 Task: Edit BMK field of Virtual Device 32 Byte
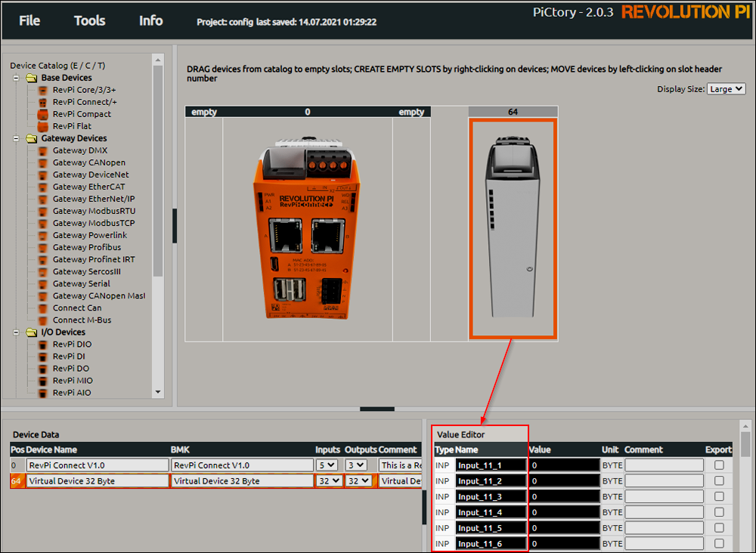coord(242,480)
